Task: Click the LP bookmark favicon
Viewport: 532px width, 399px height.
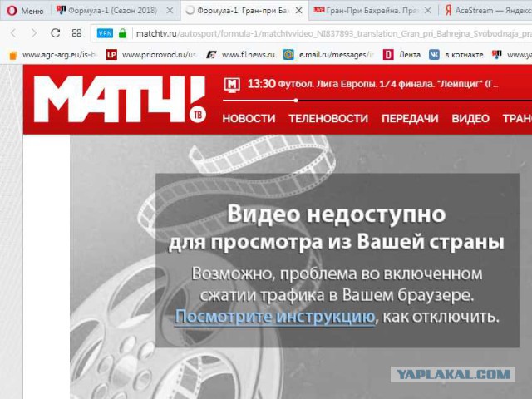Action: tap(111, 55)
